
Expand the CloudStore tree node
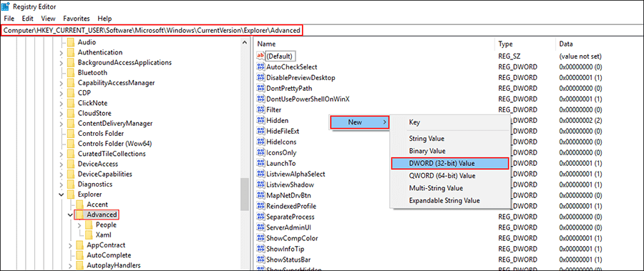pyautogui.click(x=62, y=113)
